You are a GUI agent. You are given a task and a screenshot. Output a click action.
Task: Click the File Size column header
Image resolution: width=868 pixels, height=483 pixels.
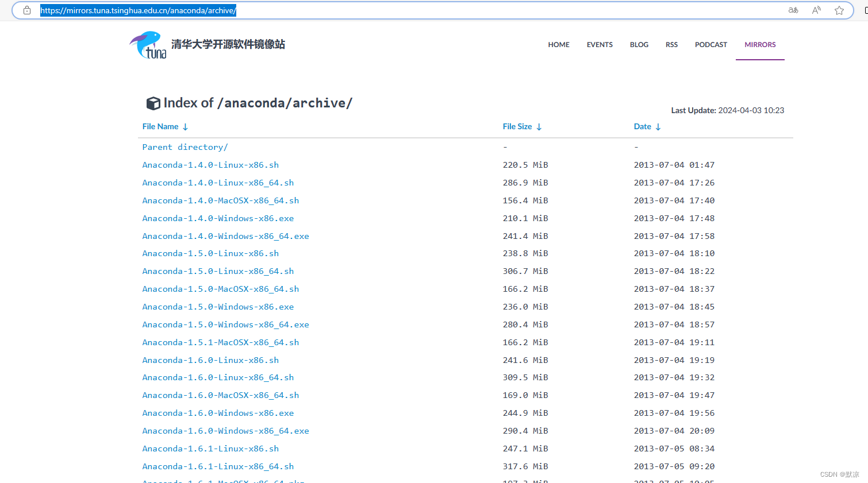(517, 127)
